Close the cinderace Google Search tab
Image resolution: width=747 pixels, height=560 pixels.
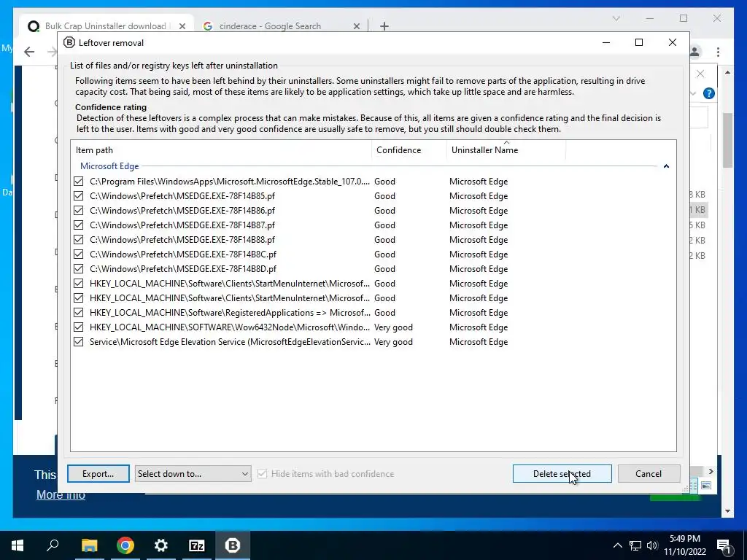click(x=356, y=26)
